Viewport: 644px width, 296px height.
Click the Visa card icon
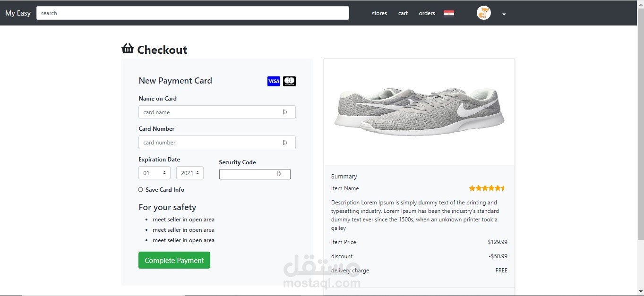pos(274,81)
